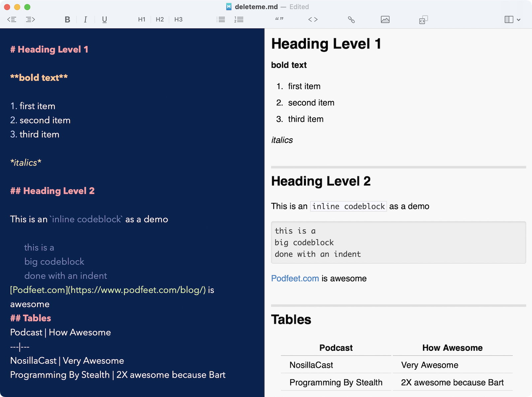This screenshot has height=397, width=532.
Task: Toggle bold formatting with the B button
Action: (67, 20)
